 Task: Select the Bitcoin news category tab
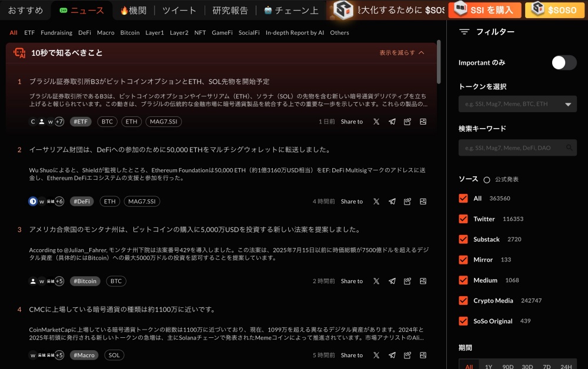click(x=130, y=33)
